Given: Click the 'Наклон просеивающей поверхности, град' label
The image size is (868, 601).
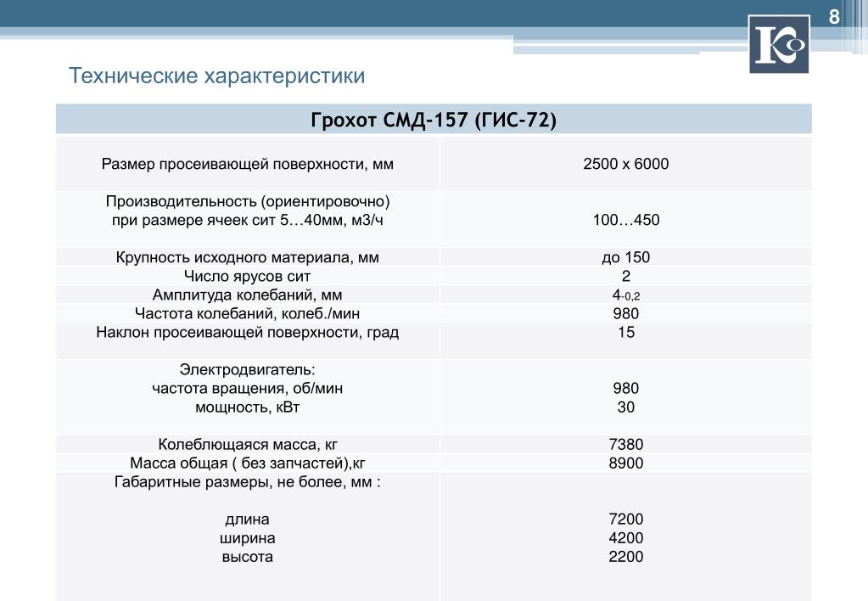Looking at the screenshot, I should (248, 332).
